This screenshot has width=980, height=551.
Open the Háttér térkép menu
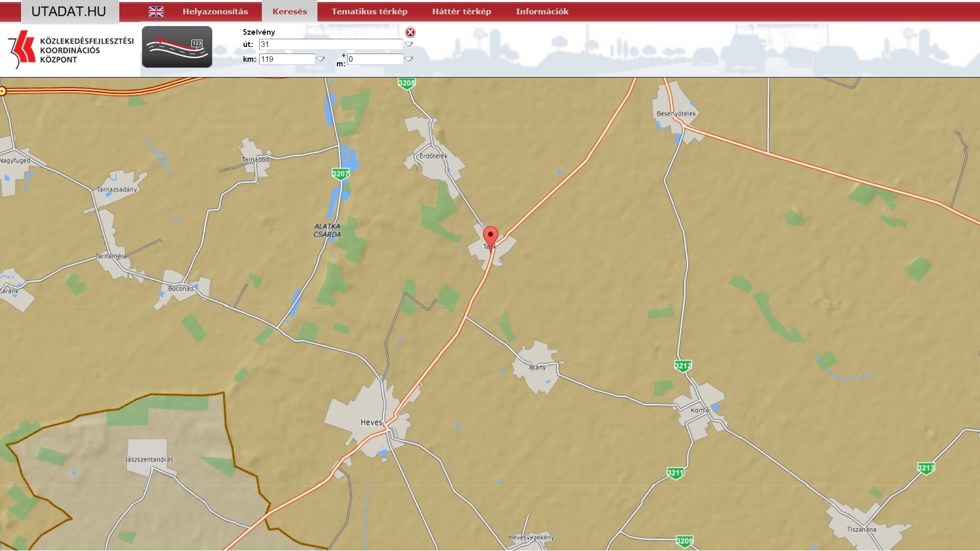[x=461, y=12]
